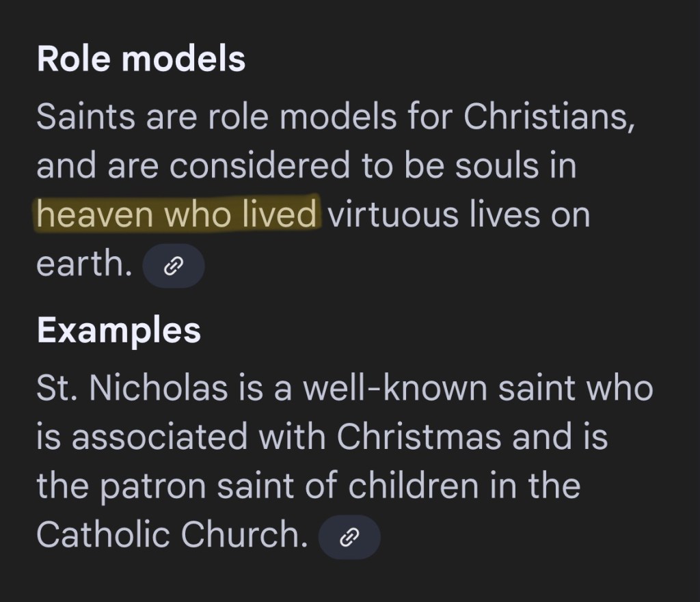This screenshot has height=602, width=700.
Task: Open the source link after "earth."
Action: coord(173,266)
